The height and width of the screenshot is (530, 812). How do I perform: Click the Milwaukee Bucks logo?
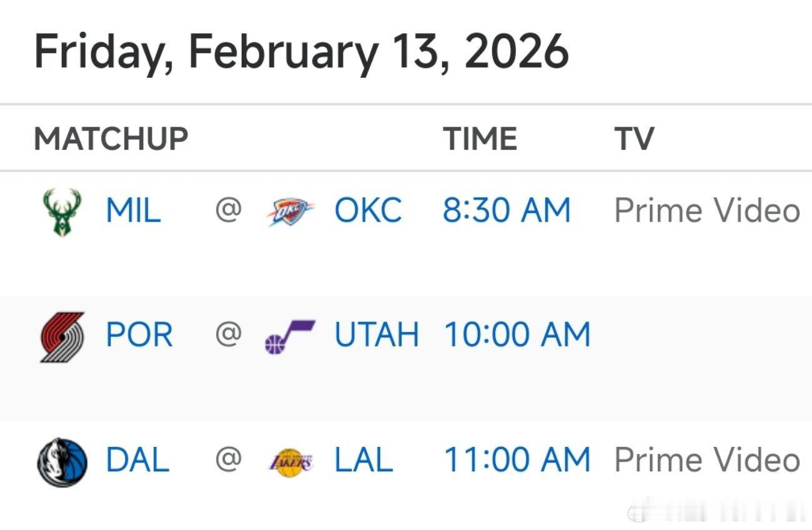click(61, 211)
